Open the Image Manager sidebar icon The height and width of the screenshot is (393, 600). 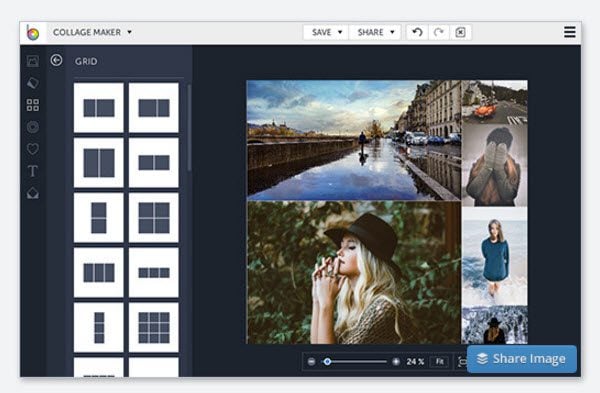33,61
